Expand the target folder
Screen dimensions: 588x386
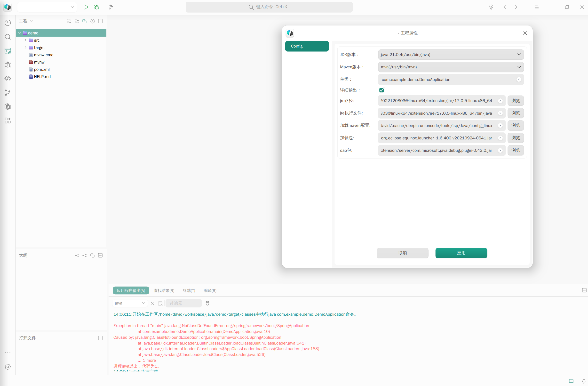(x=25, y=48)
